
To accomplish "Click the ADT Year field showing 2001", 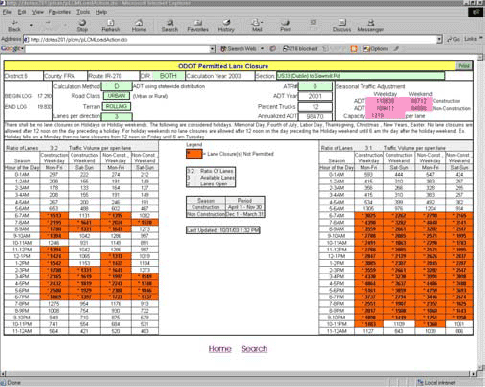I will (315, 96).
